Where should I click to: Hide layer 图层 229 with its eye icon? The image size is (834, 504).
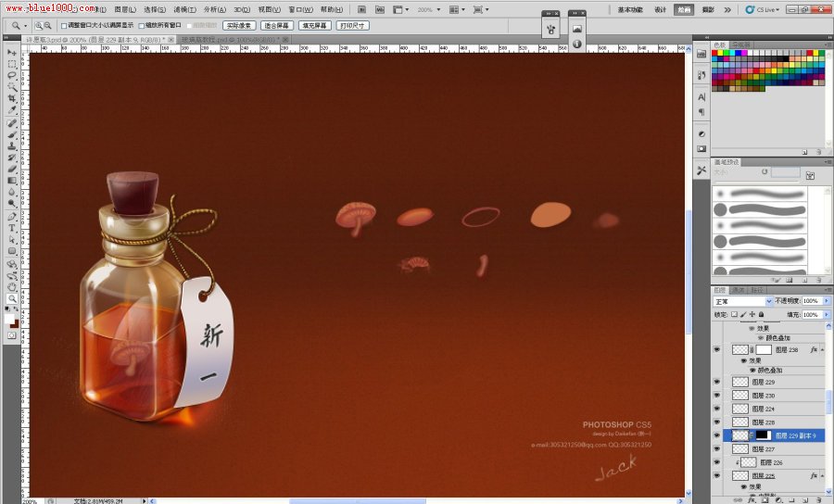point(716,382)
